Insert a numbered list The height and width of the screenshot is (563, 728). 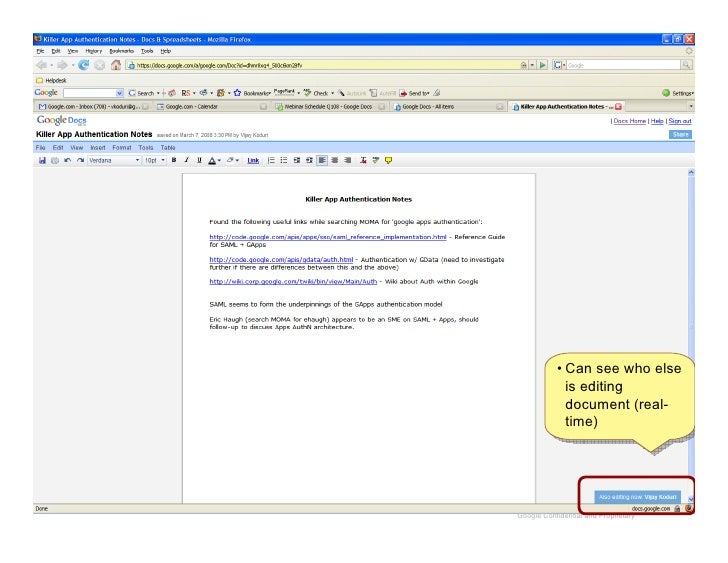[271, 161]
